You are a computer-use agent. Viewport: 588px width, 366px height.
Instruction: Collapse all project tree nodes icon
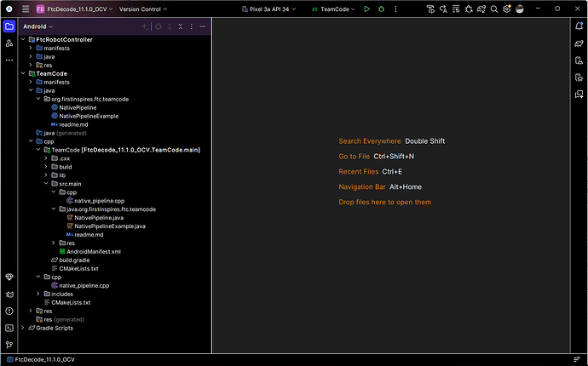click(x=181, y=26)
